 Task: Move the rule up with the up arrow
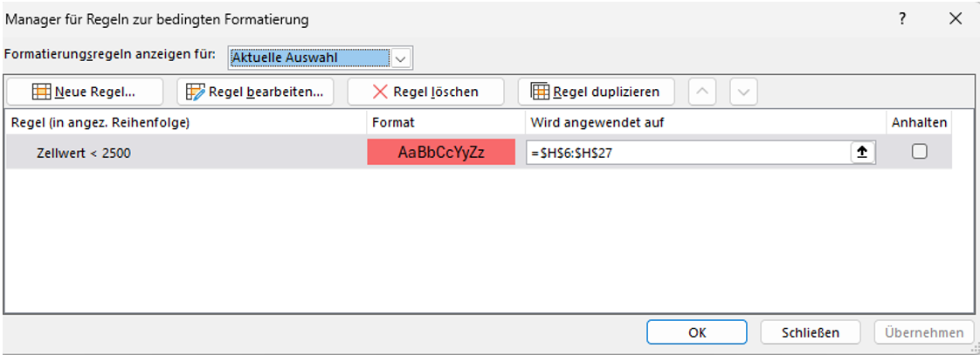coord(702,92)
